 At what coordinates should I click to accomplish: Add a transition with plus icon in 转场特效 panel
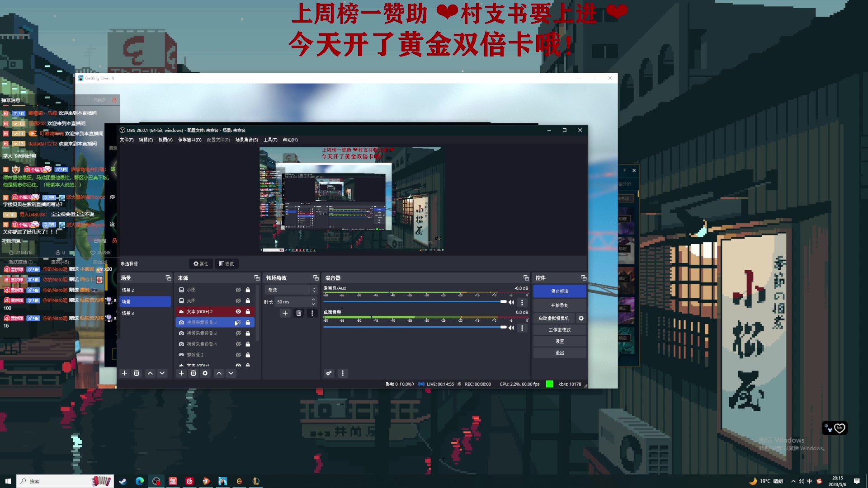[x=285, y=313]
